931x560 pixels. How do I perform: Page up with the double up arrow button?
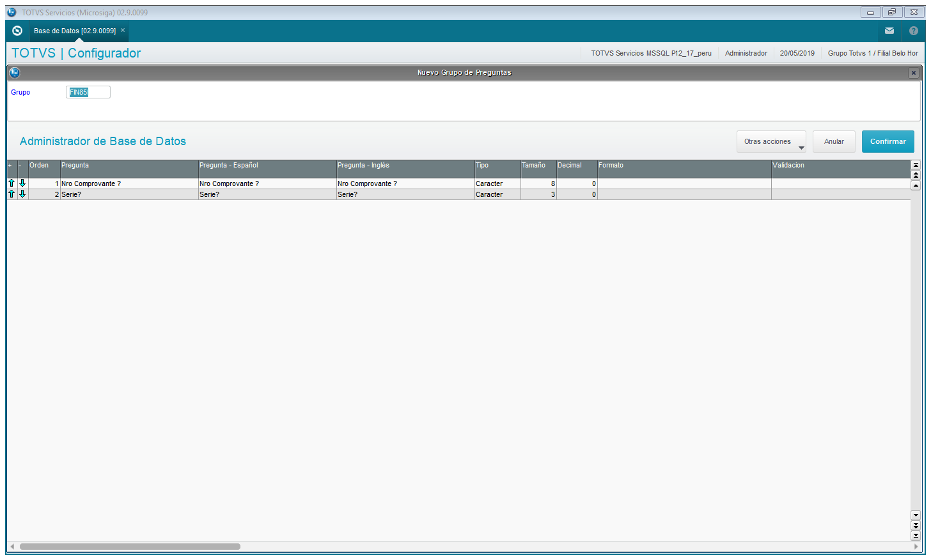point(916,175)
